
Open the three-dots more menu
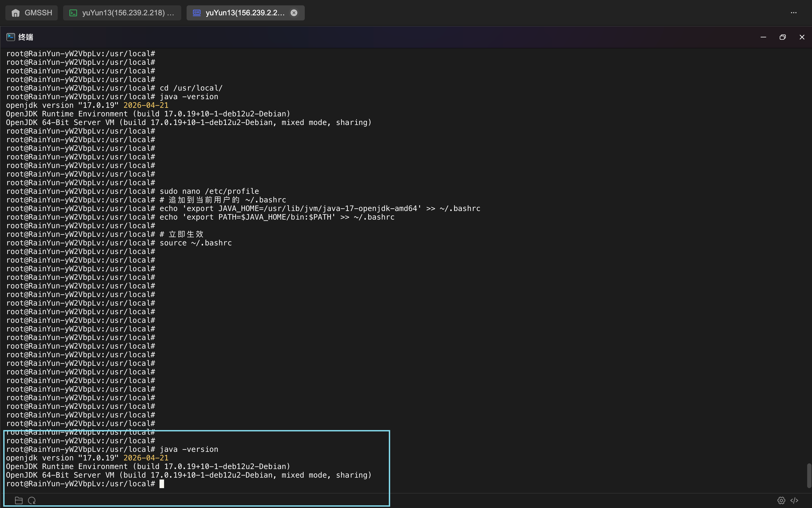pos(793,13)
